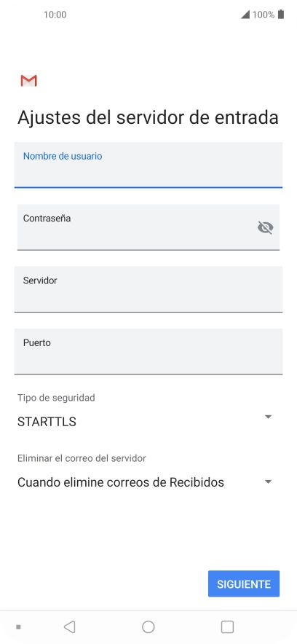Expand Eliminar el correo del servidor arrow
Image resolution: width=297 pixels, height=644 pixels.
(x=269, y=482)
